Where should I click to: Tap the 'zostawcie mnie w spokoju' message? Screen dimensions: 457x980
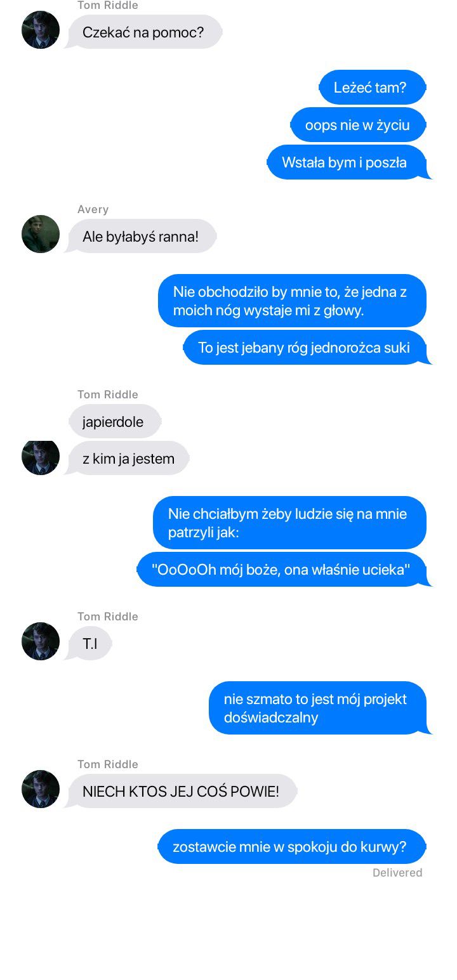point(292,847)
